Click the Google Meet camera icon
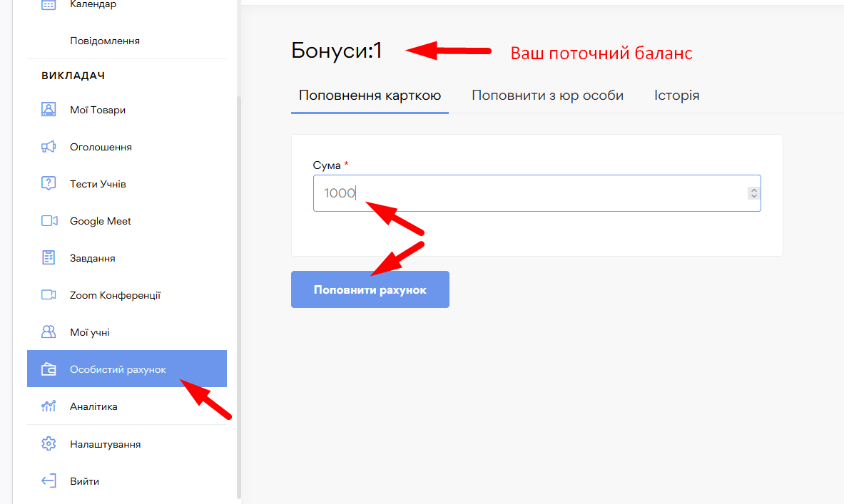 tap(49, 221)
